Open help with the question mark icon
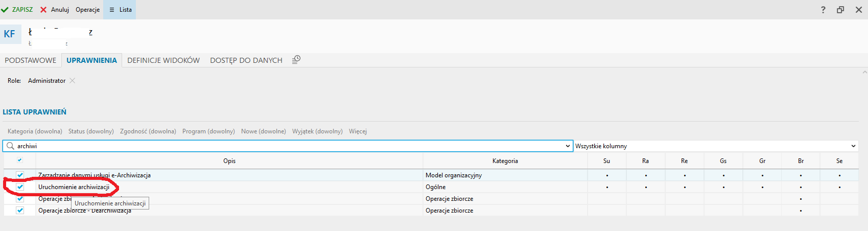Screen dimensions: 868x231 click(x=823, y=10)
